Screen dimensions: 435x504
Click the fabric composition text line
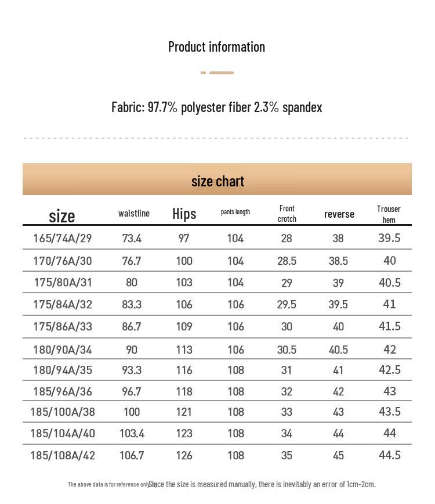point(216,107)
